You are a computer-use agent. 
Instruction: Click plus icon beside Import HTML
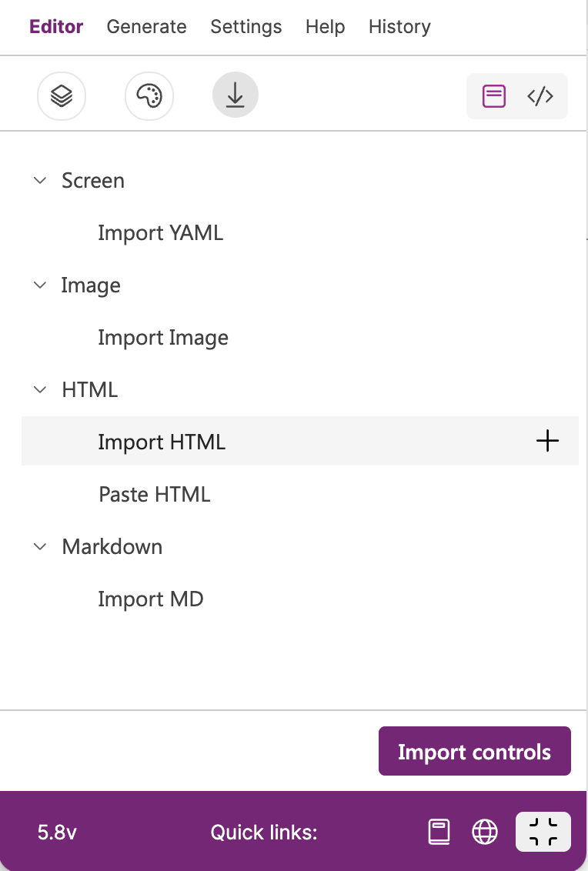click(x=547, y=441)
